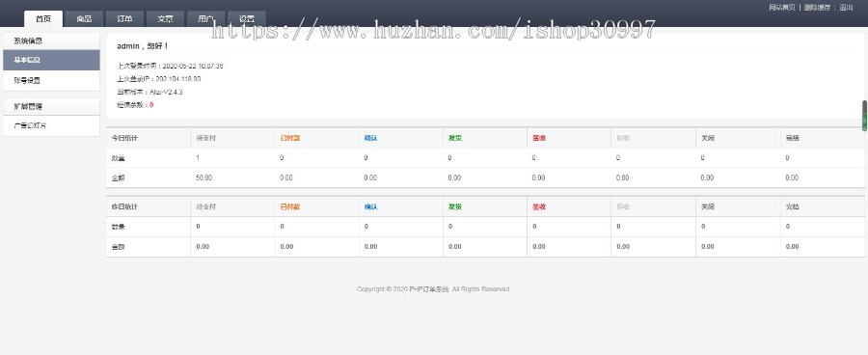Click the page's vertical scrollbar thumb
868x355 pixels.
864,116
